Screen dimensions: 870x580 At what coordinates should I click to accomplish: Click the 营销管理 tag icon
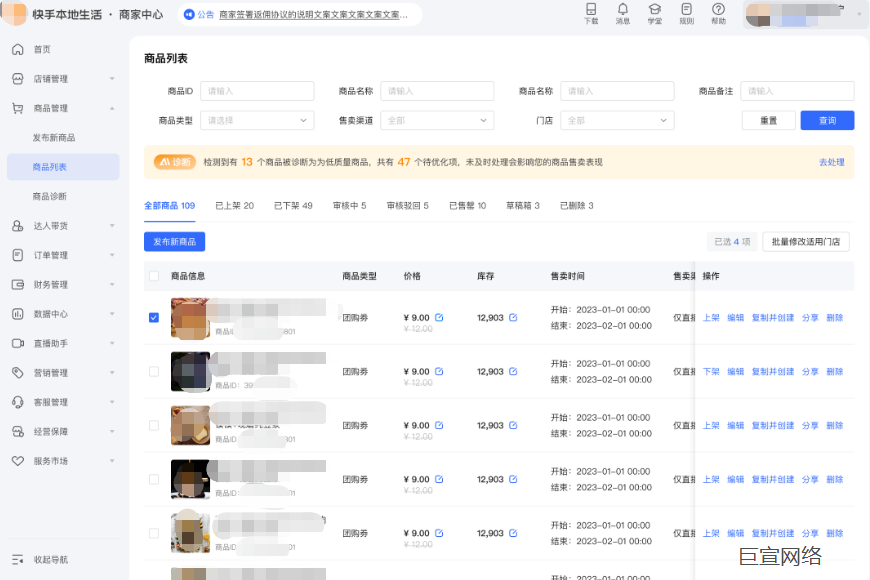[18, 373]
